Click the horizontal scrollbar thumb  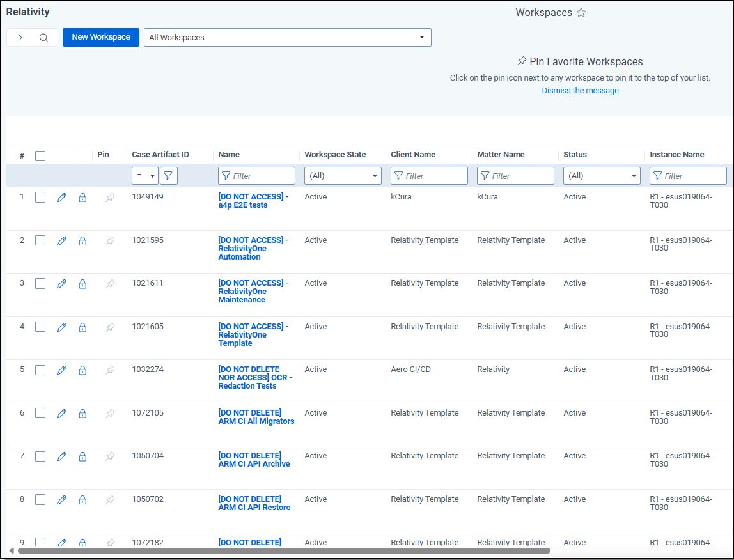[284, 550]
